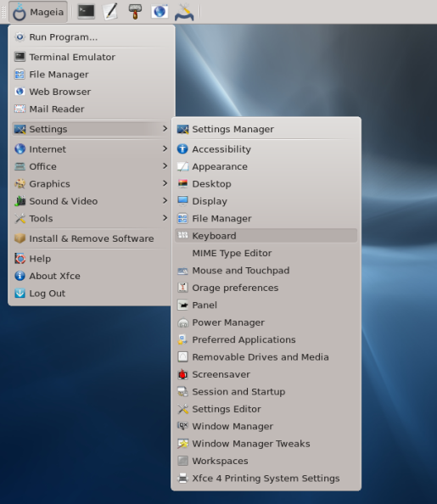Launch web browser globe icon in panel
This screenshot has height=504, width=437.
click(160, 12)
